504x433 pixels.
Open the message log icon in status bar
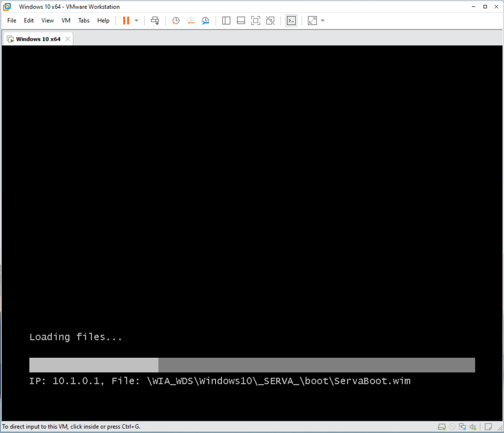point(488,427)
